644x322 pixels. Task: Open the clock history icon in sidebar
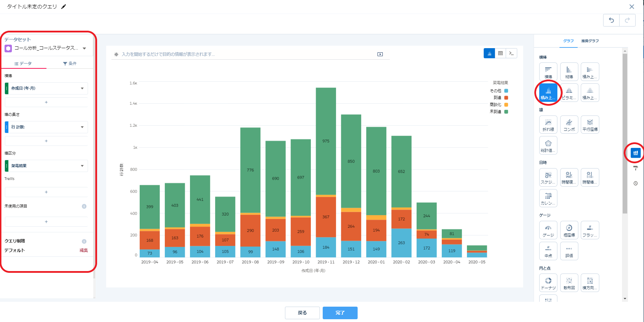tap(636, 184)
